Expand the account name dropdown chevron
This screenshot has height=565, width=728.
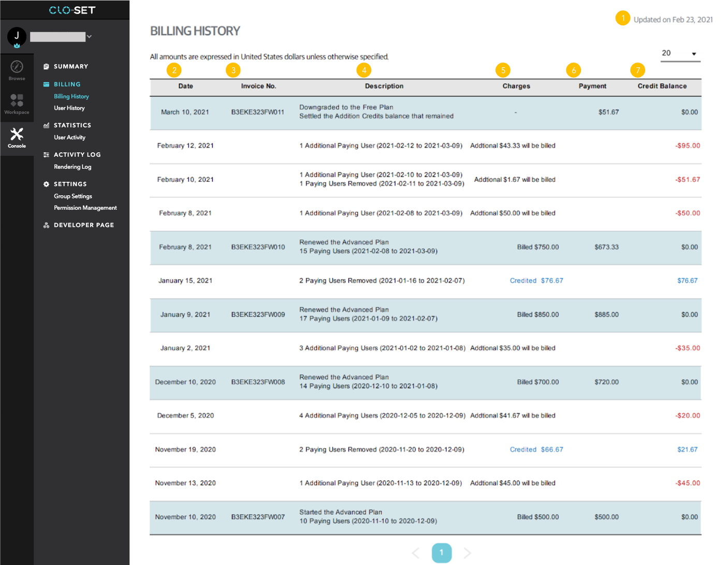(x=89, y=37)
